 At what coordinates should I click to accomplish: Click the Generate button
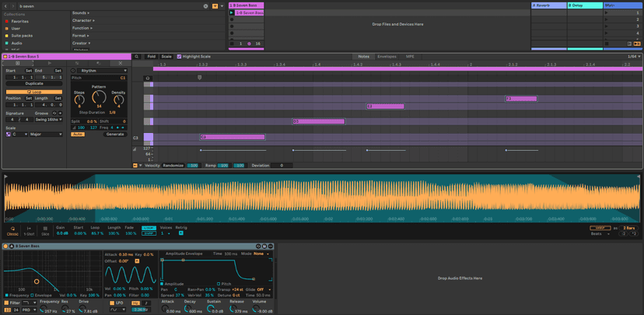114,135
